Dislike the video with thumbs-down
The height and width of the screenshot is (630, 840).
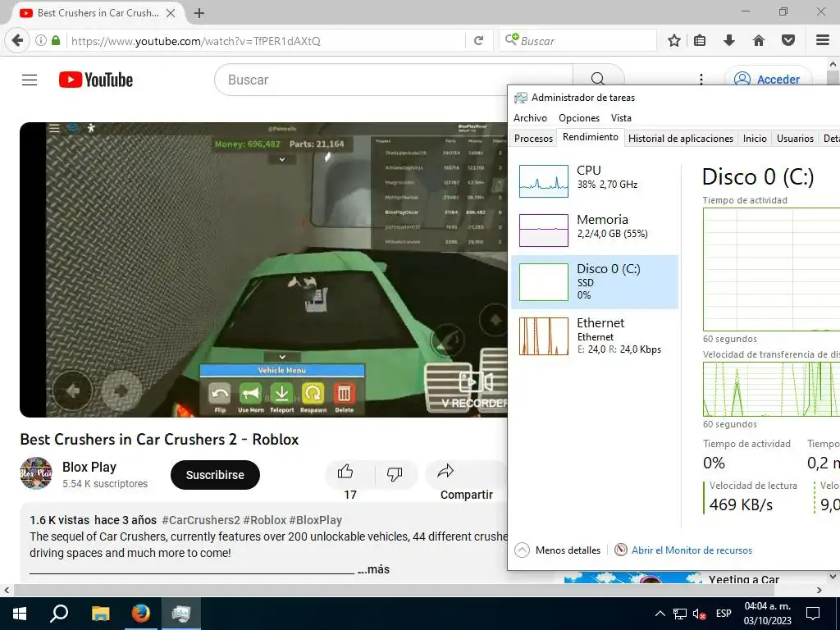tap(395, 473)
